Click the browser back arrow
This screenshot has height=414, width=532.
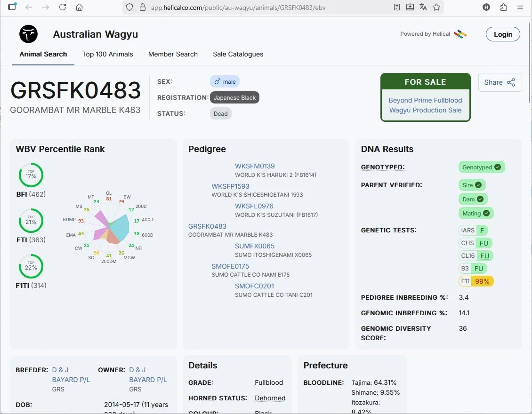(29, 7)
